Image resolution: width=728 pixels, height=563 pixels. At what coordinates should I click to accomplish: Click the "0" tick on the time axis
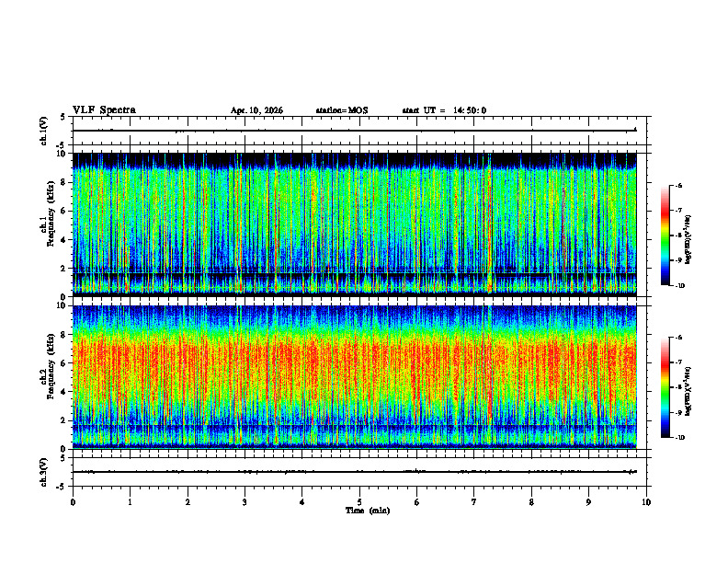[x=73, y=502]
